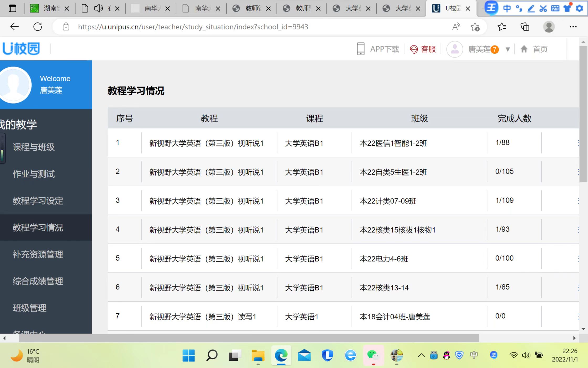The image size is (588, 368).
Task: Switch to the 湖南 browser tab
Action: [50, 9]
